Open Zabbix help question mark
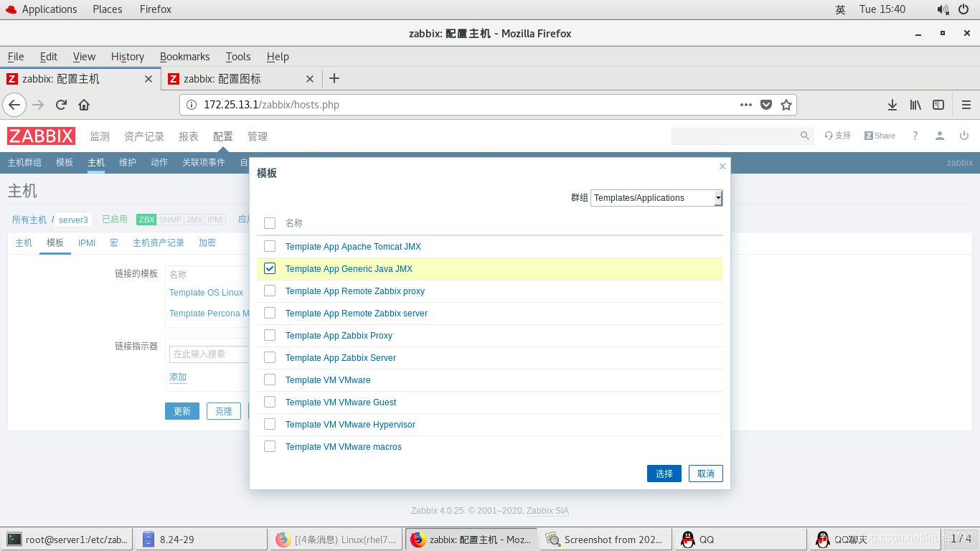The height and width of the screenshot is (551, 980). pyautogui.click(x=915, y=136)
